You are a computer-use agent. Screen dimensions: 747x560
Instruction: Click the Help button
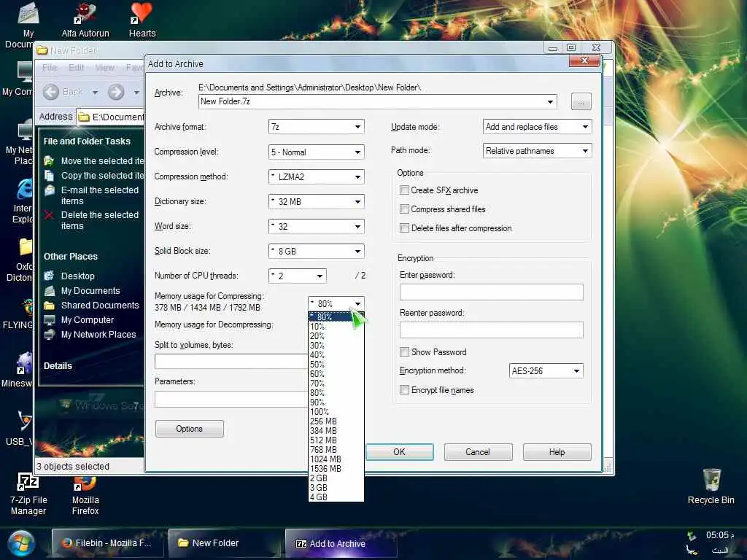point(557,452)
